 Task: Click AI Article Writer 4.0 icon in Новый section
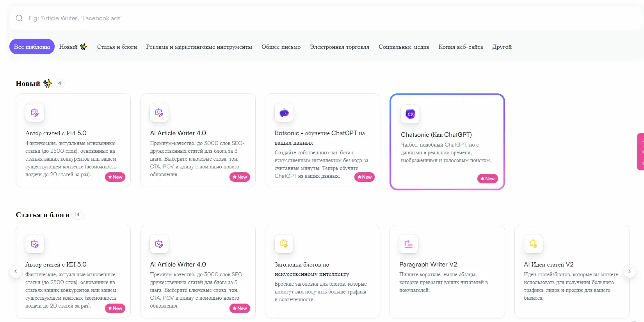(x=159, y=113)
